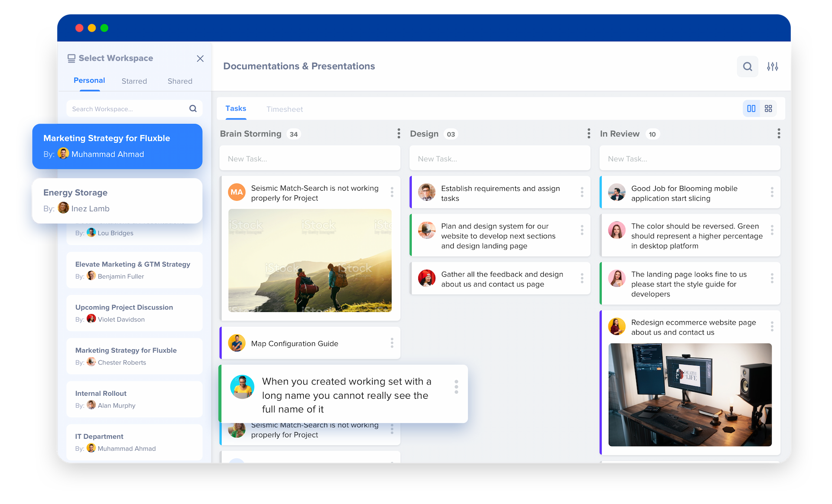Focus the Search Workspace input field
This screenshot has width=832, height=504.
point(134,109)
